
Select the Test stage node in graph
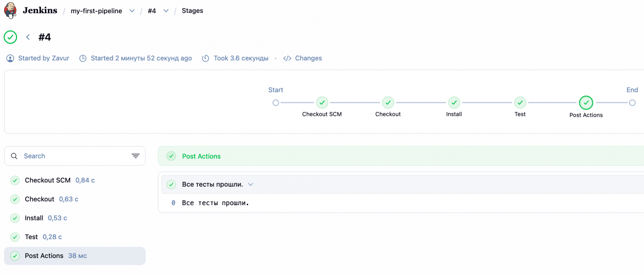pos(520,103)
